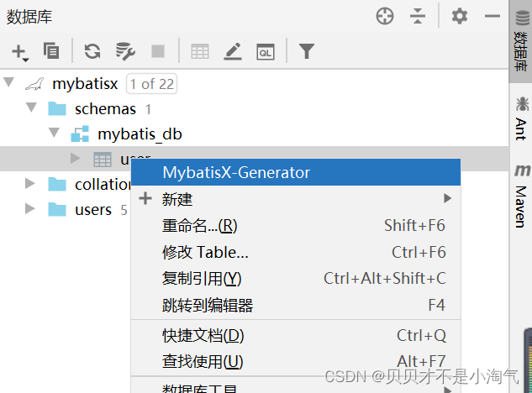Click the crosshair locate icon in header
Screen dimensions: 532x393
(385, 16)
